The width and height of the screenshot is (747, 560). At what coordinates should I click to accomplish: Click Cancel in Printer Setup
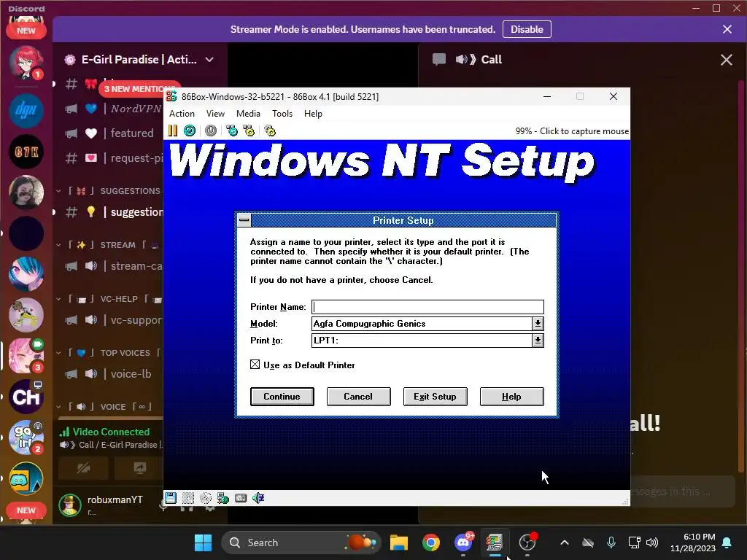click(x=358, y=396)
